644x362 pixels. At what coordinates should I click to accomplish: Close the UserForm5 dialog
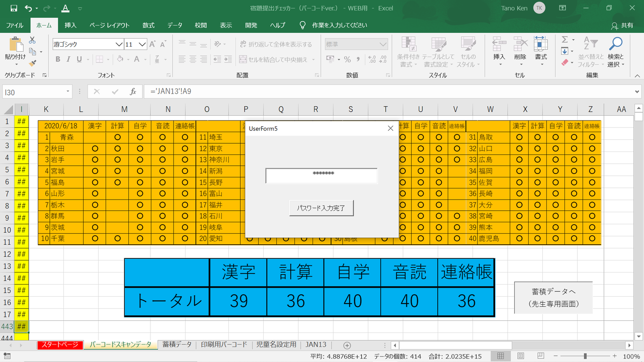click(390, 128)
